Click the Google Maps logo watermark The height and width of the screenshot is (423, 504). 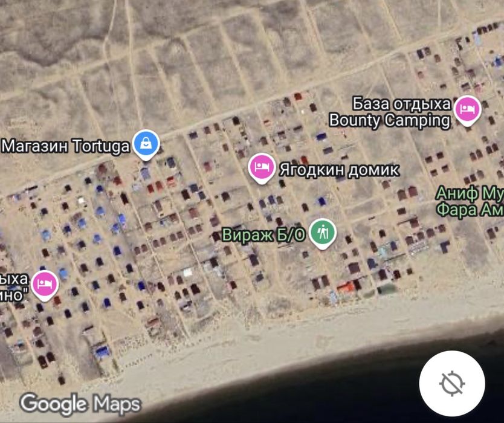click(80, 404)
